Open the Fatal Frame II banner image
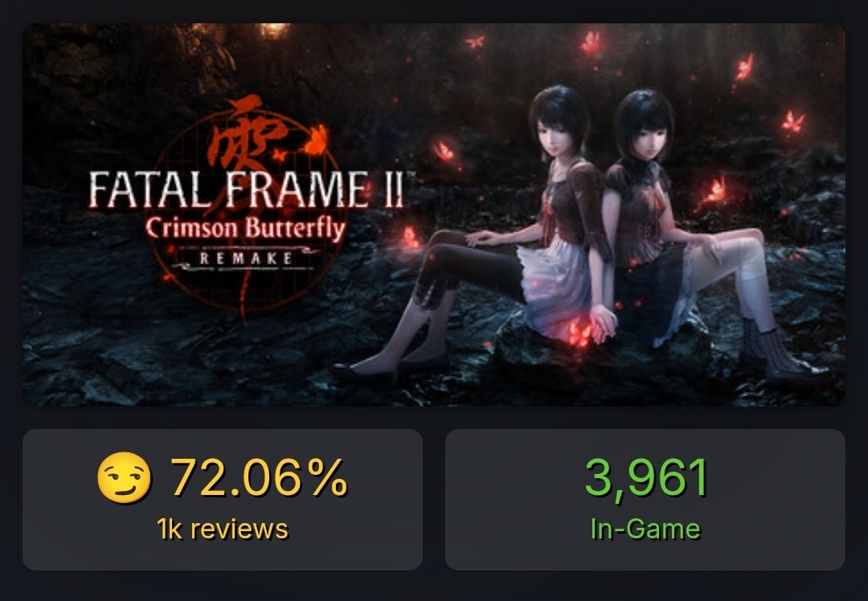This screenshot has height=601, width=868. click(433, 215)
